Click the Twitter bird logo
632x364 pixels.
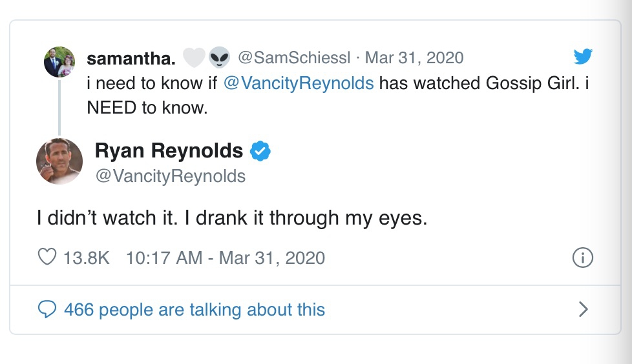(x=583, y=56)
